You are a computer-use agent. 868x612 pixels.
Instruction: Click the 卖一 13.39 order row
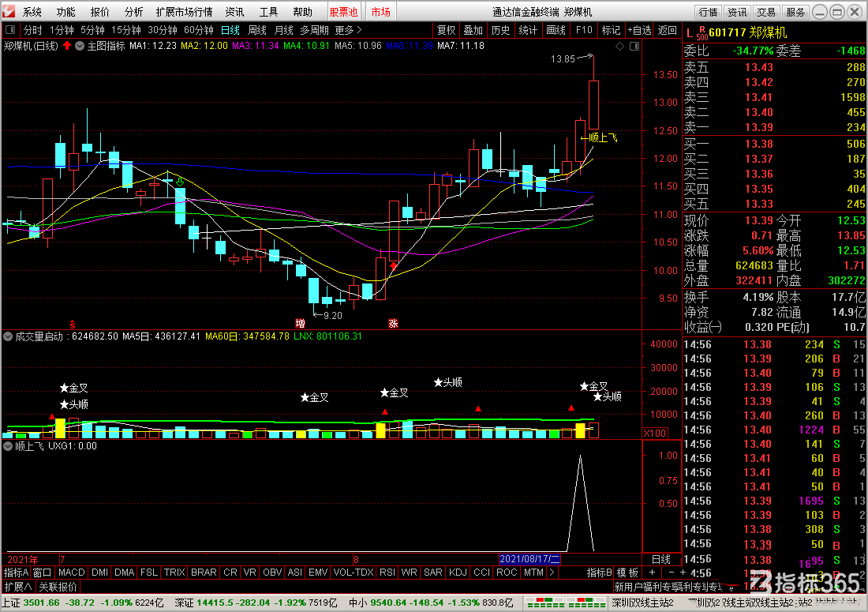tap(775, 127)
